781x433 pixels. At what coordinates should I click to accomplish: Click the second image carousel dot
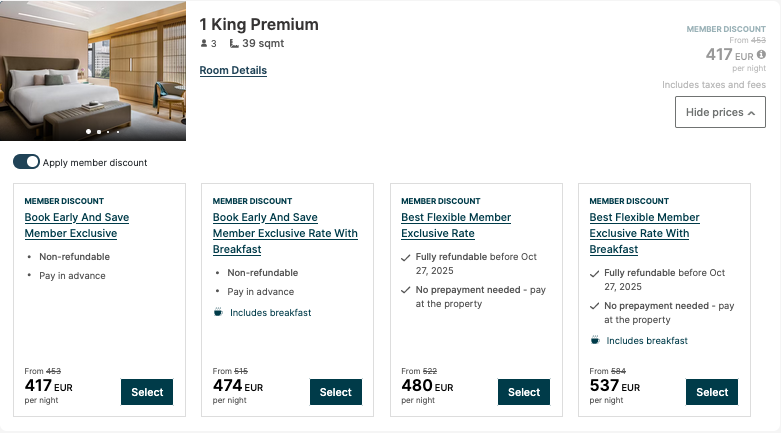[98, 131]
